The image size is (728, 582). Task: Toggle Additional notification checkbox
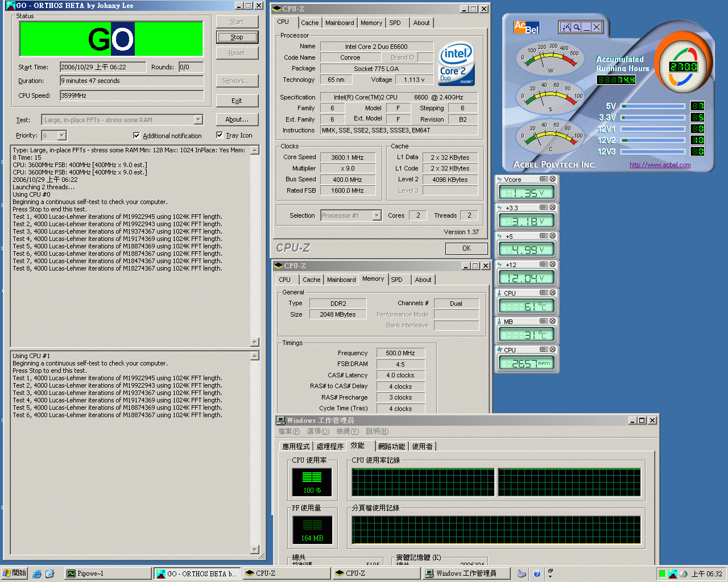(136, 135)
